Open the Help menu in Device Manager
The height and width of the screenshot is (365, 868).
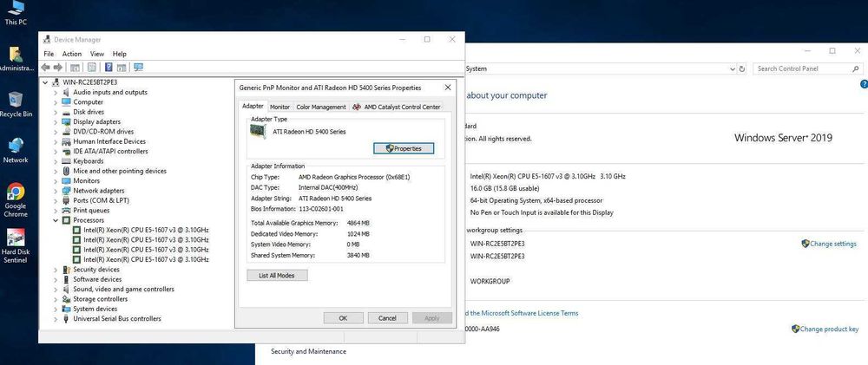120,54
